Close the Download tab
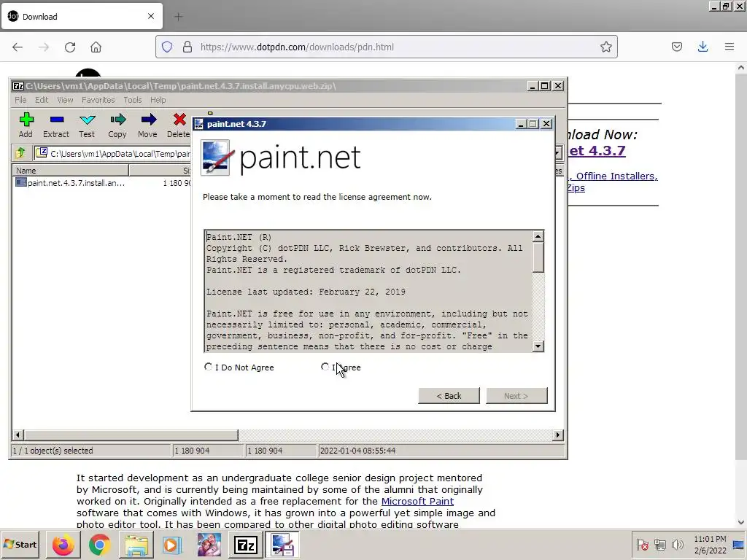The width and height of the screenshot is (747, 560). pos(151,16)
